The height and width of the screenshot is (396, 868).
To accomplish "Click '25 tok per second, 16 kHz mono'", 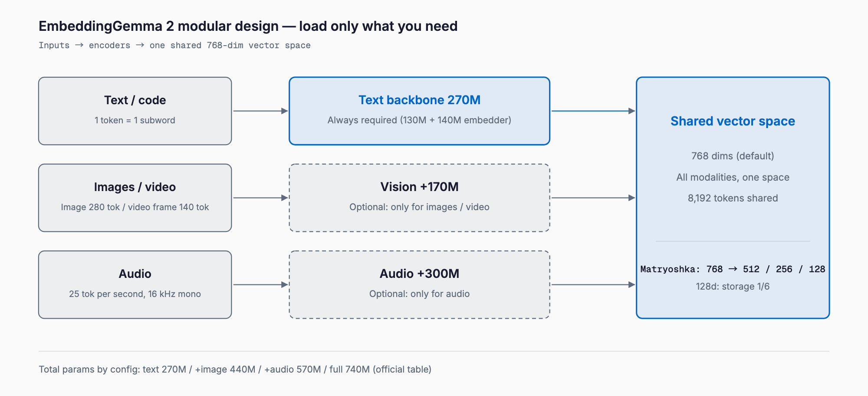I will point(135,294).
